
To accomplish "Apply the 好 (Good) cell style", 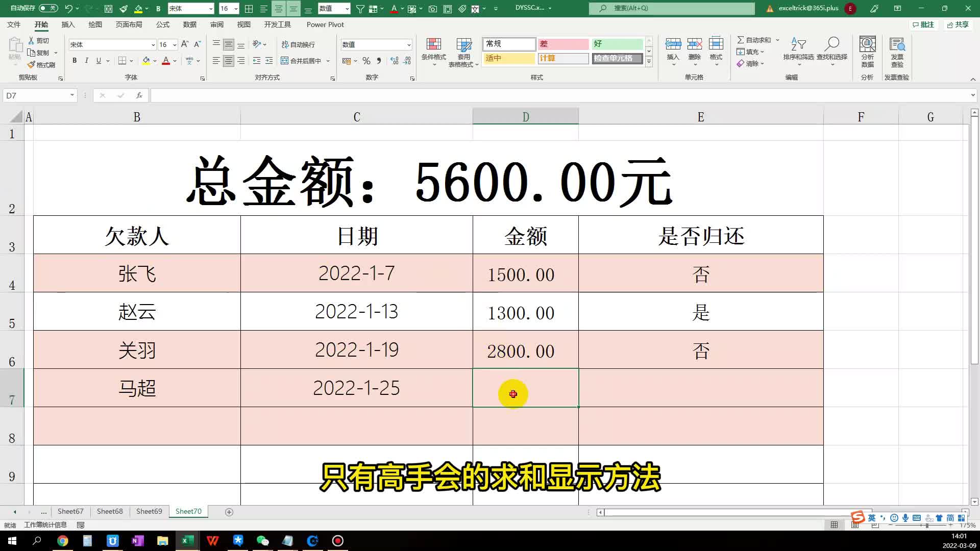I will click(x=617, y=44).
